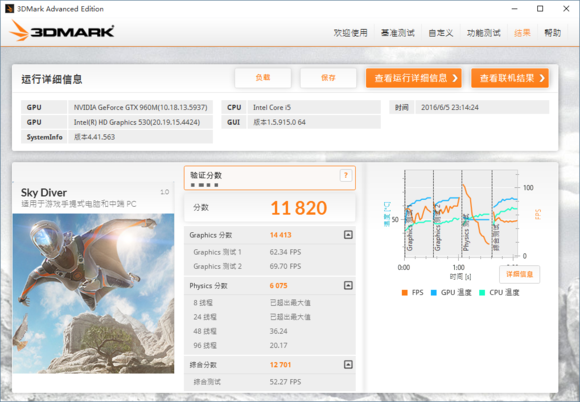Select the 结果 tab
The height and width of the screenshot is (402, 580).
coord(522,33)
